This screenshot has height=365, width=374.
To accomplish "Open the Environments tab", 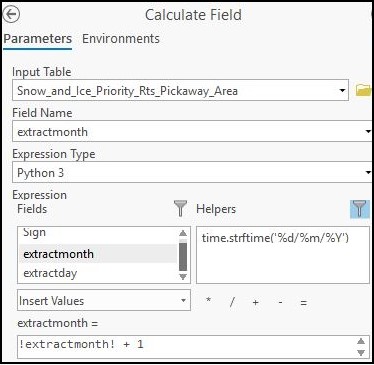I will [121, 39].
